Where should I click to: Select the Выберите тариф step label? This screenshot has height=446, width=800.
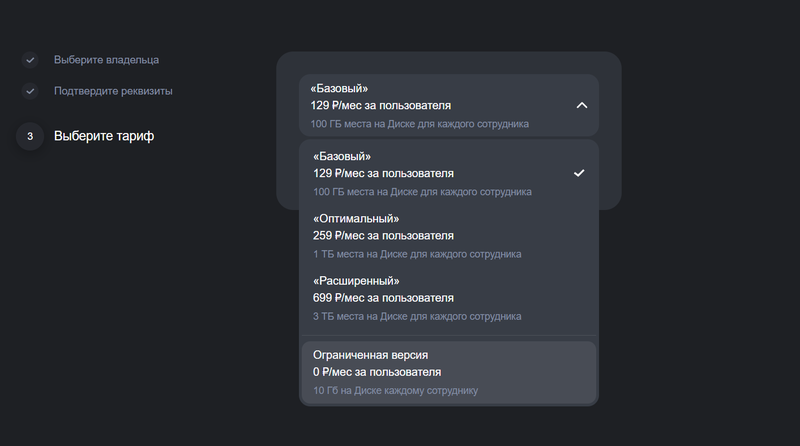[x=104, y=136]
